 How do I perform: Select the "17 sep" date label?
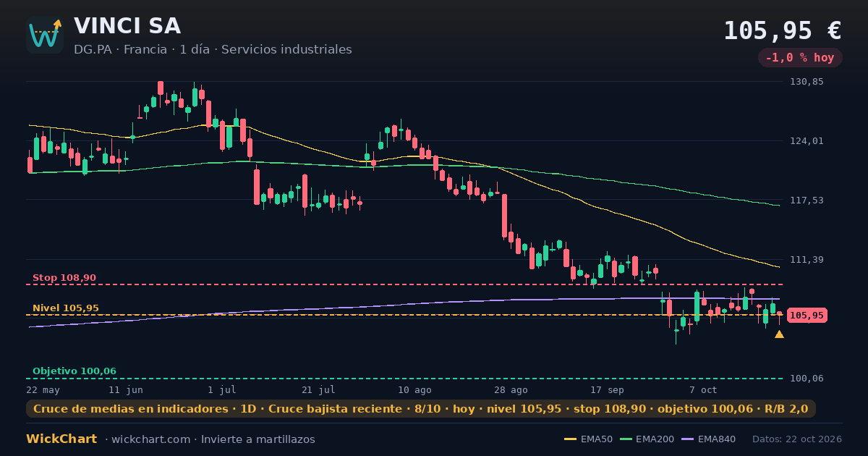tap(607, 389)
